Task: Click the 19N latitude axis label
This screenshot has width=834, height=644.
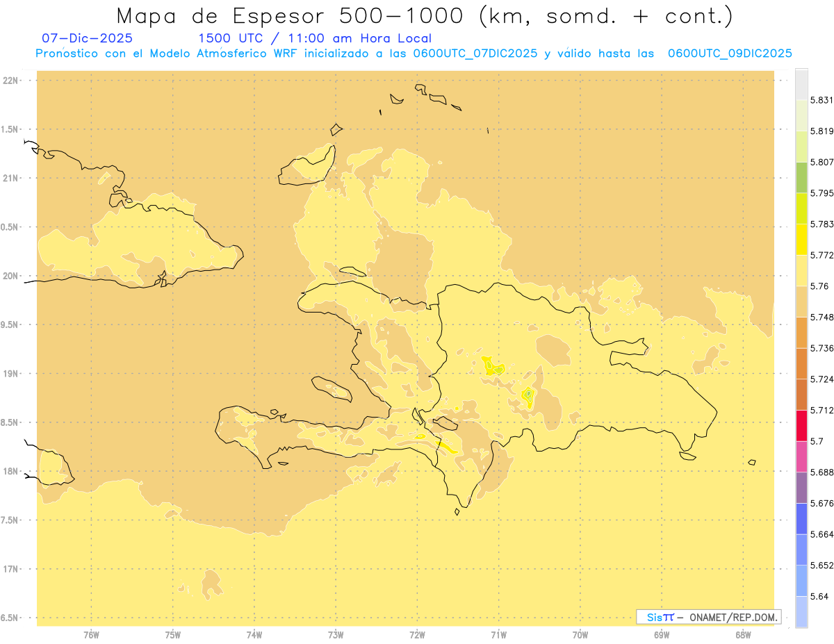Action: (11, 374)
